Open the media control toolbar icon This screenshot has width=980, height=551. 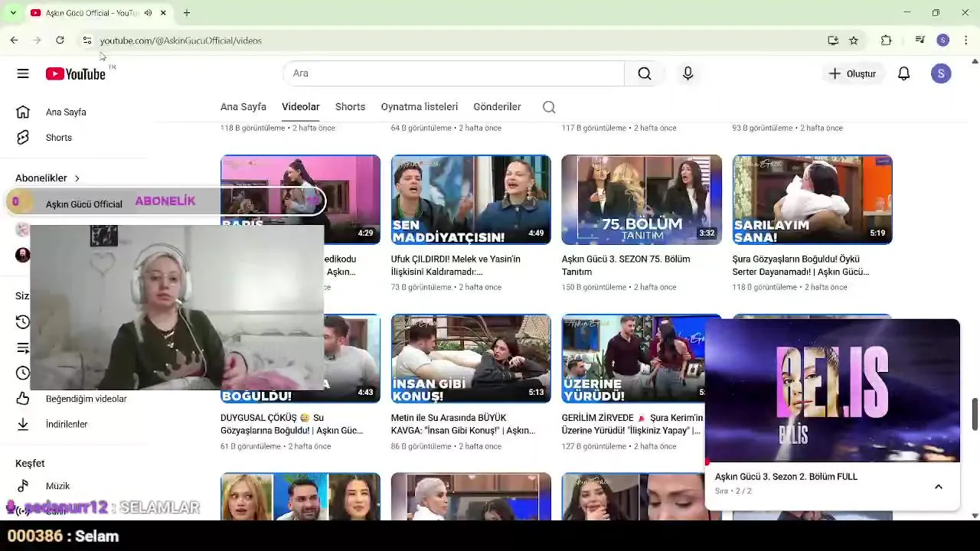click(920, 41)
